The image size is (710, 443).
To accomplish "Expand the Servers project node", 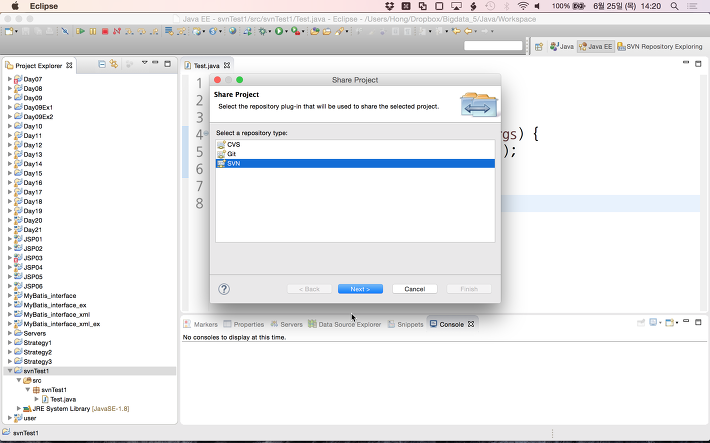I will coord(10,333).
